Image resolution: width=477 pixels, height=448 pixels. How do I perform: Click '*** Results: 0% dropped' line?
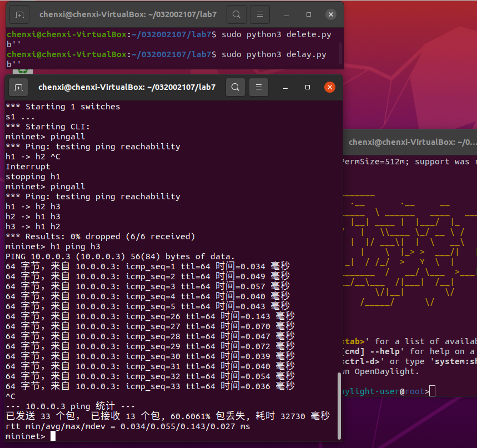(x=101, y=236)
